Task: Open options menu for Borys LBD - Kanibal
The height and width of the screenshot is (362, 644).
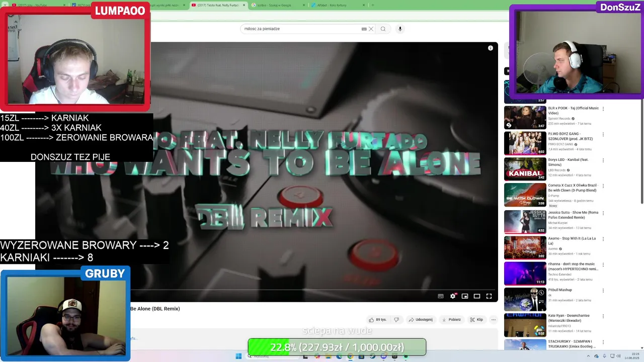Action: (x=603, y=160)
